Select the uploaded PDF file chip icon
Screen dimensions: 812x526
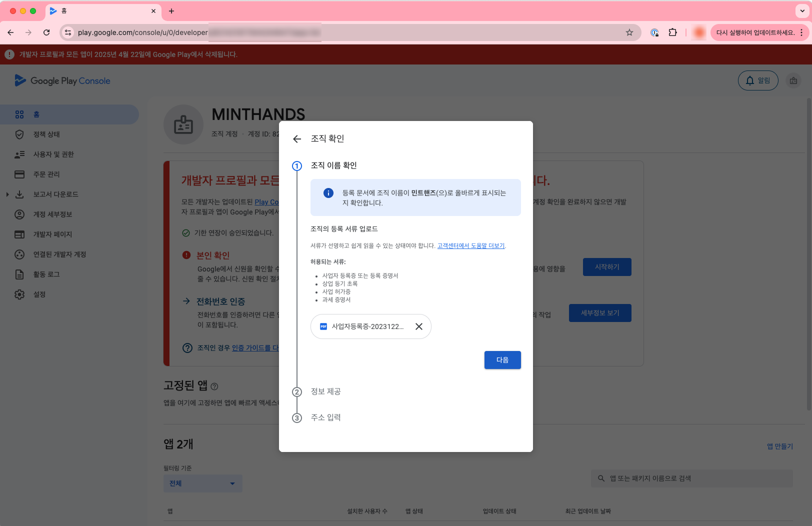[x=323, y=326]
